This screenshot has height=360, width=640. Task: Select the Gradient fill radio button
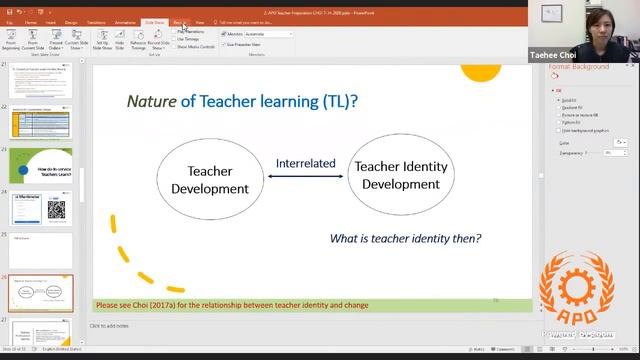(x=559, y=108)
